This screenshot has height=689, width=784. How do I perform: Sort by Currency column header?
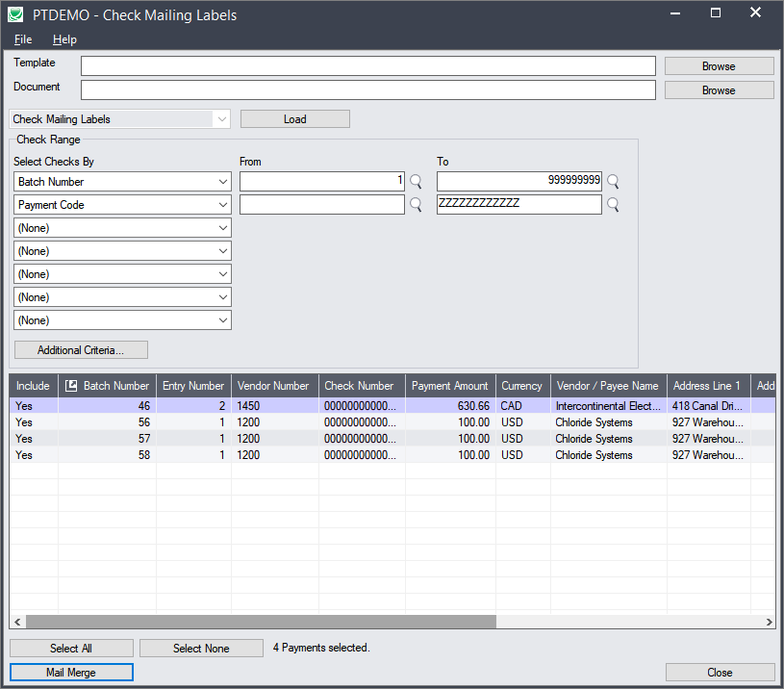pos(523,386)
